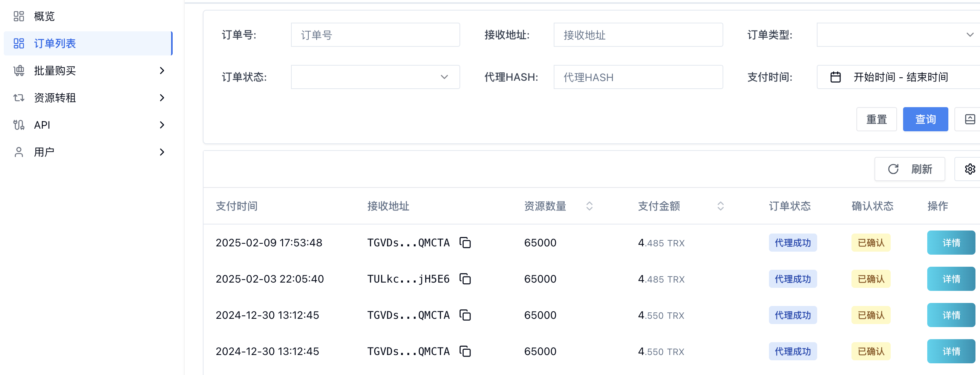Click the 4.485 TRX amount for 2025-02-09
The height and width of the screenshot is (375, 980).
[x=661, y=243]
